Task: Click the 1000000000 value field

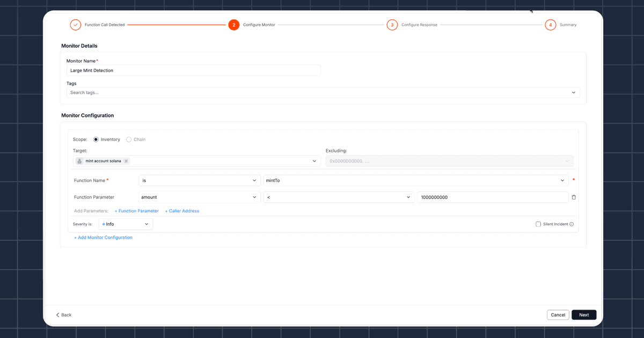Action: coord(493,197)
